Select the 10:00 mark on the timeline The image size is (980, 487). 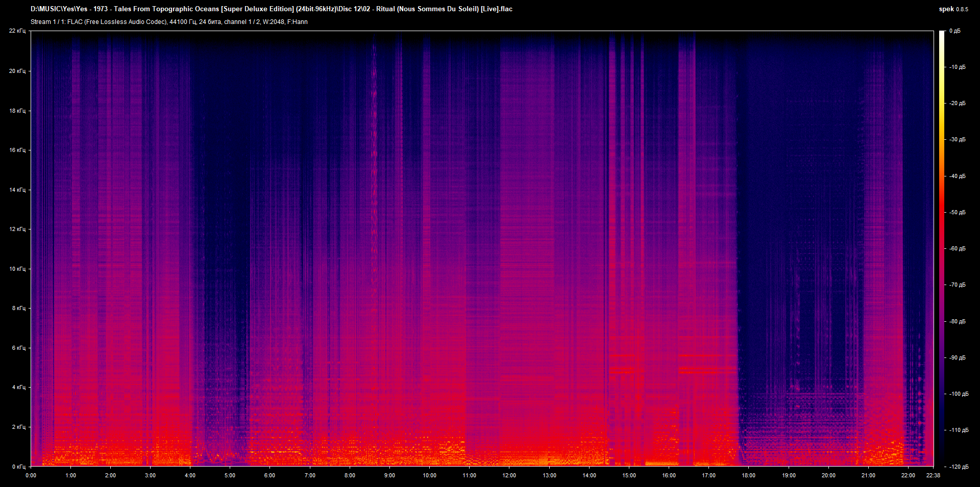(x=429, y=475)
